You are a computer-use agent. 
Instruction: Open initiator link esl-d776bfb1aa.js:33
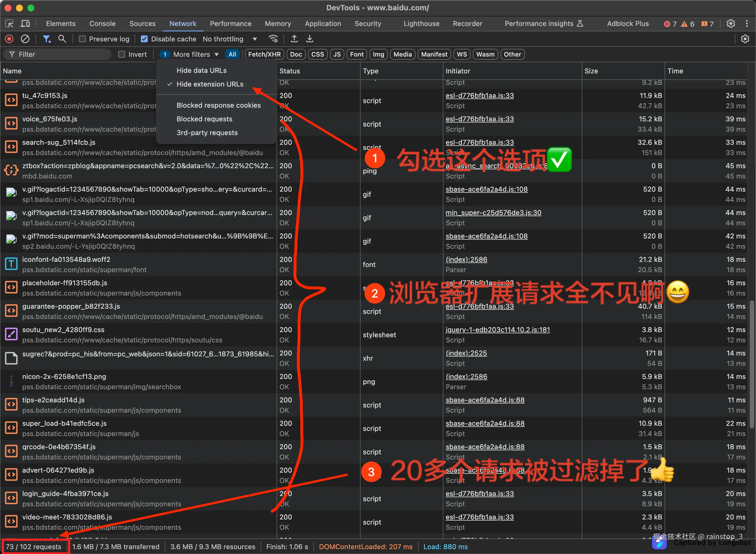[479, 95]
